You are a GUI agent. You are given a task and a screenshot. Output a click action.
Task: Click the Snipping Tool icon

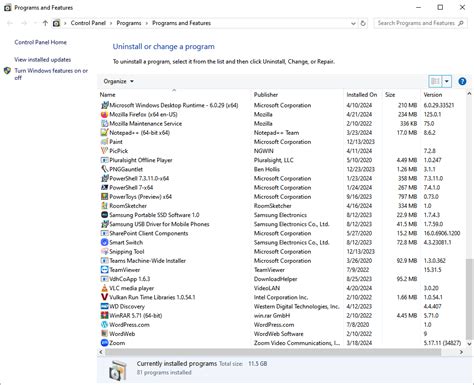[104, 251]
